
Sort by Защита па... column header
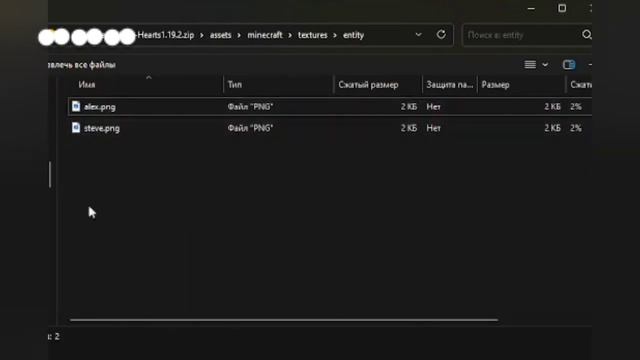449,85
